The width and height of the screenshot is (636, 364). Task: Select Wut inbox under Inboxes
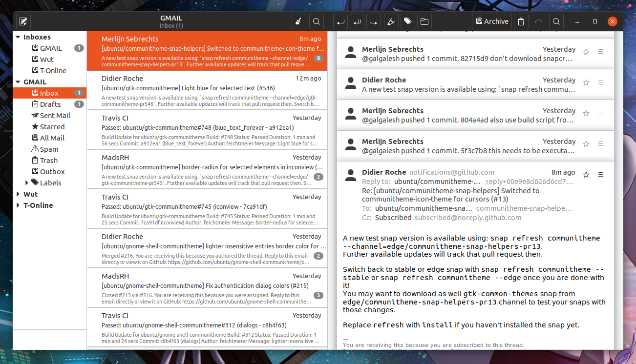coord(49,60)
